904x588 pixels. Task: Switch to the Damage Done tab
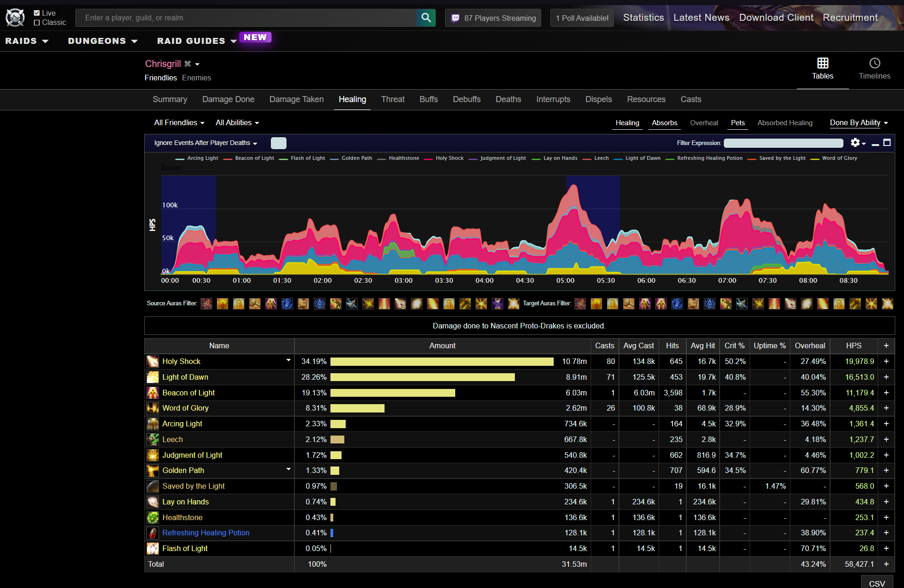point(228,99)
